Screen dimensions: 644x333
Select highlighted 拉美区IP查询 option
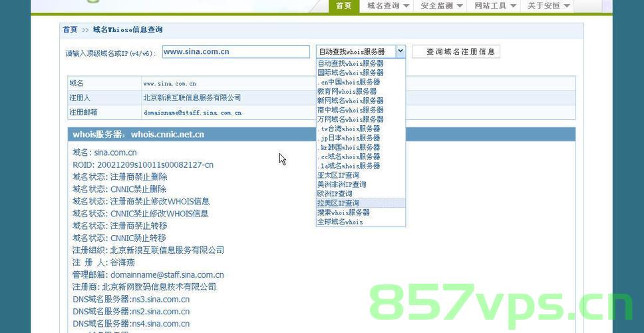pyautogui.click(x=361, y=203)
